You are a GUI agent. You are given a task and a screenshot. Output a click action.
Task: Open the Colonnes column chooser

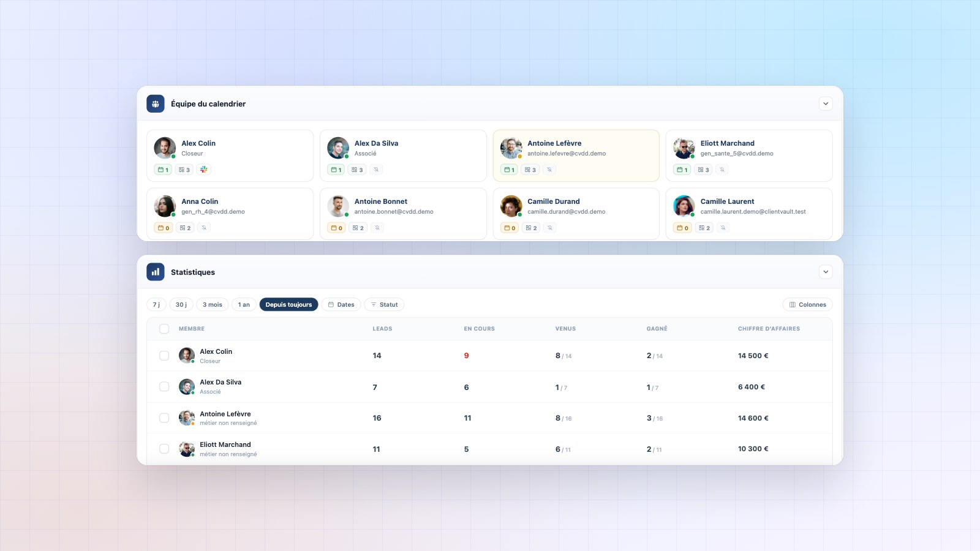tap(808, 304)
